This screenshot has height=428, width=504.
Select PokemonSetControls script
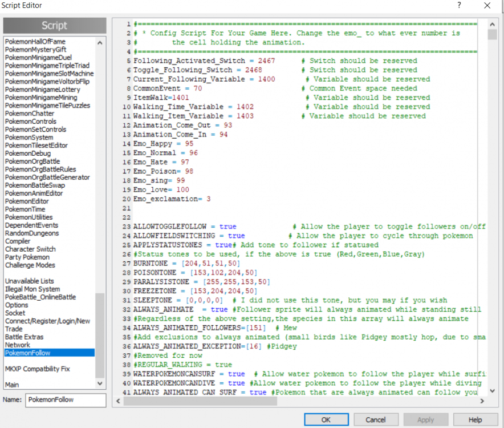click(35, 130)
